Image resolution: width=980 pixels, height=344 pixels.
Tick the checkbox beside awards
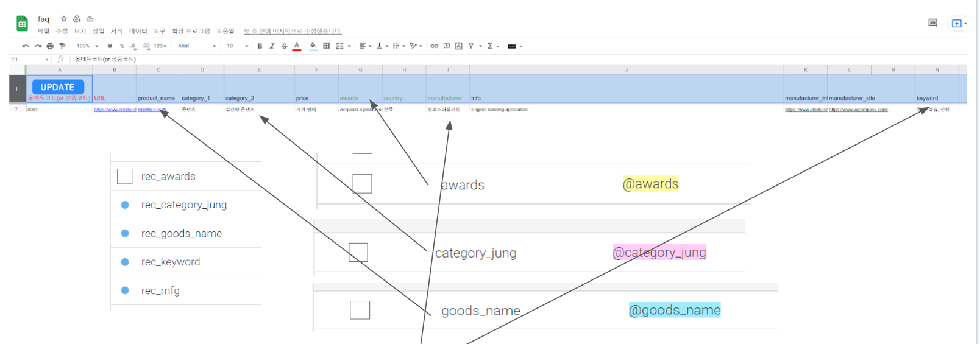362,184
